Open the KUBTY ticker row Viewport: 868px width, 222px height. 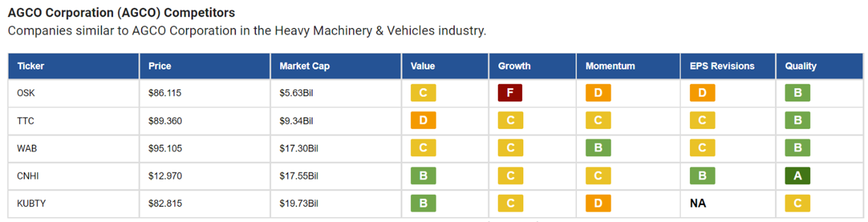[435, 204]
